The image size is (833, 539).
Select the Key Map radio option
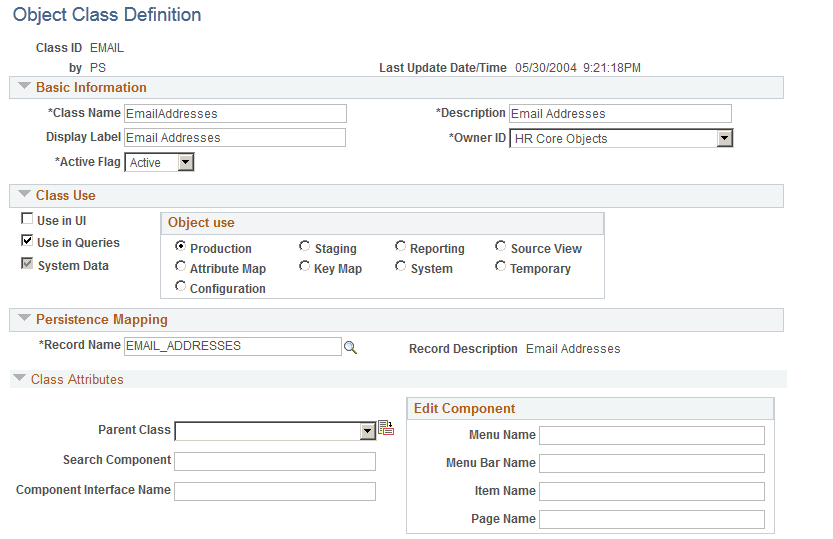point(304,266)
